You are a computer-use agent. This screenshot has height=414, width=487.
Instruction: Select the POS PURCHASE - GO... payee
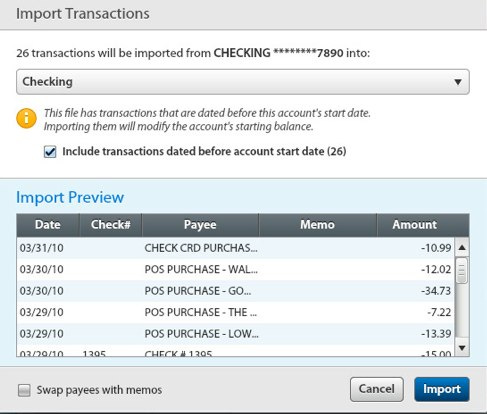click(198, 291)
